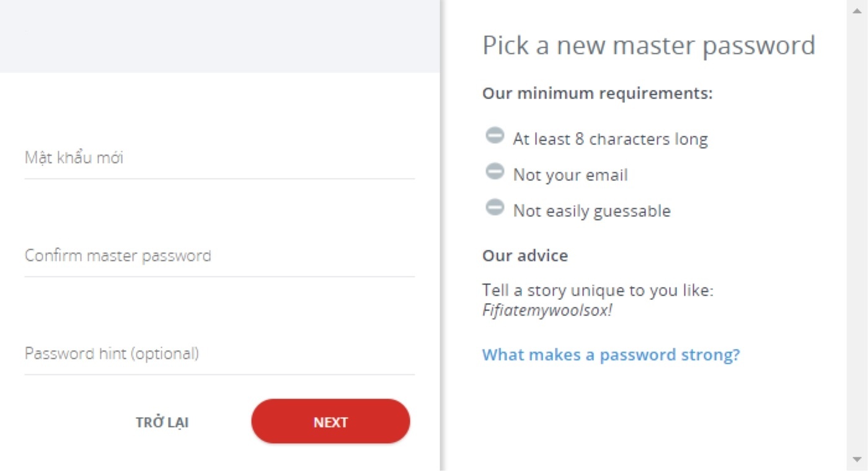Click the status icon beside "Not easily guessable"
This screenshot has height=471, width=868.
point(495,207)
